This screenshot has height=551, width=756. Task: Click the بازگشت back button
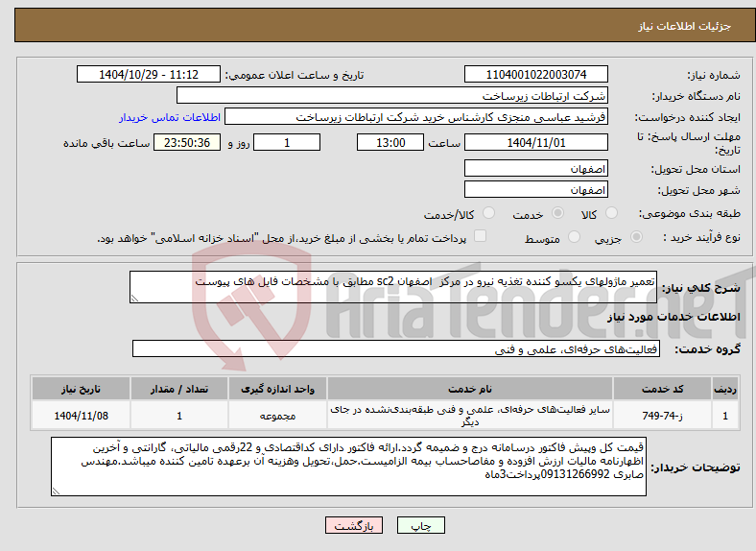(354, 525)
